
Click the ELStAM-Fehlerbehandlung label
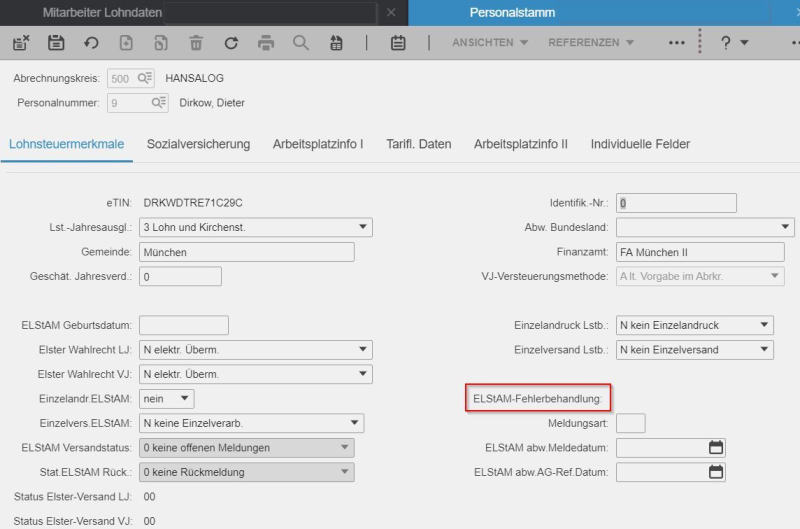(x=537, y=398)
